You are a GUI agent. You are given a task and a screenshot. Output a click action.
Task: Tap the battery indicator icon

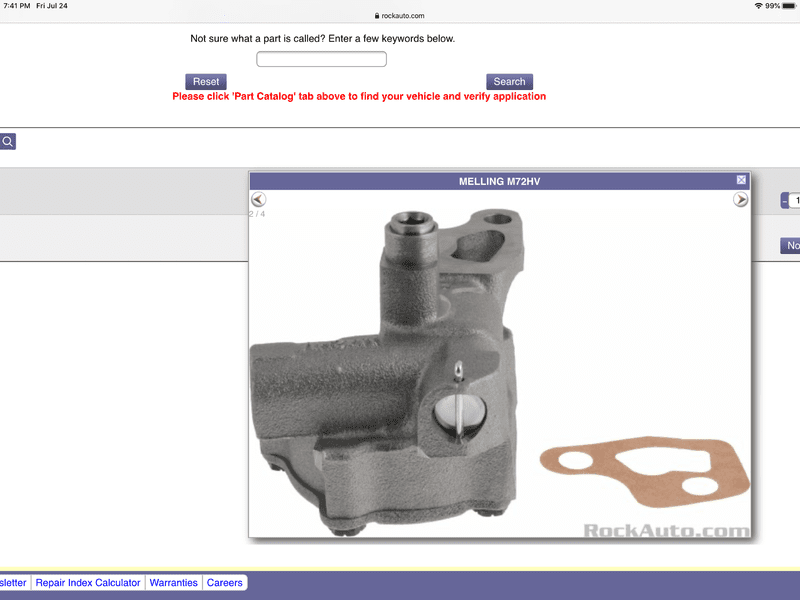(x=789, y=6)
